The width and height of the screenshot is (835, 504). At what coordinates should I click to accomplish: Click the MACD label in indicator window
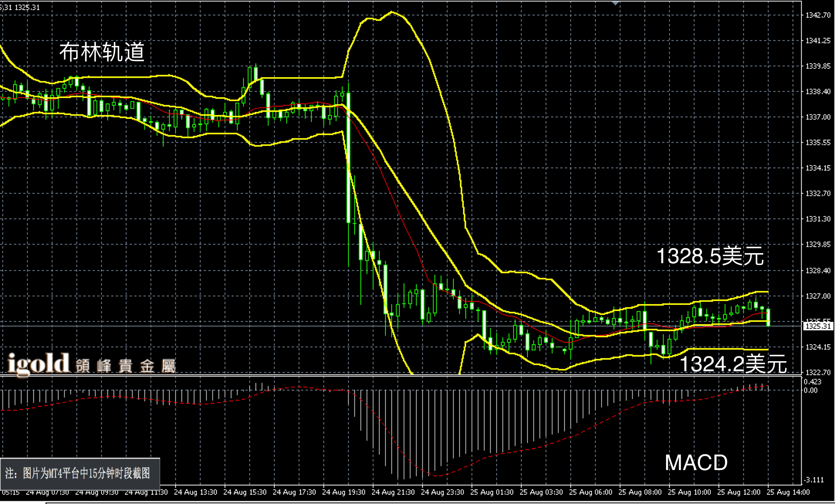tap(696, 462)
